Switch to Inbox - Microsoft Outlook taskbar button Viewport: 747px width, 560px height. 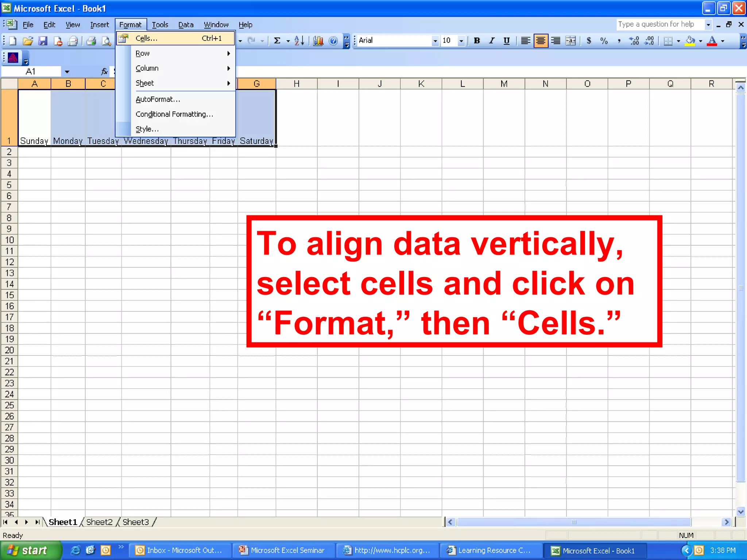[180, 550]
